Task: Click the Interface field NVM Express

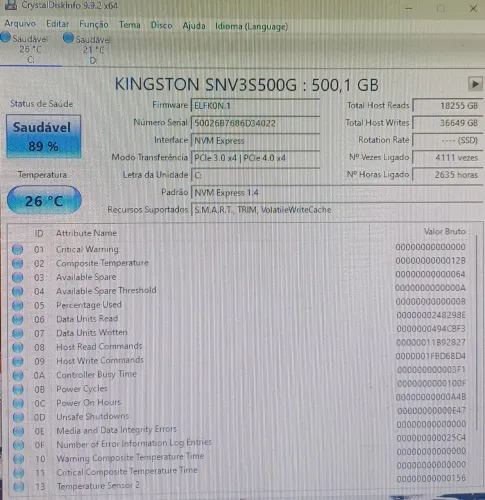Action: coord(255,141)
